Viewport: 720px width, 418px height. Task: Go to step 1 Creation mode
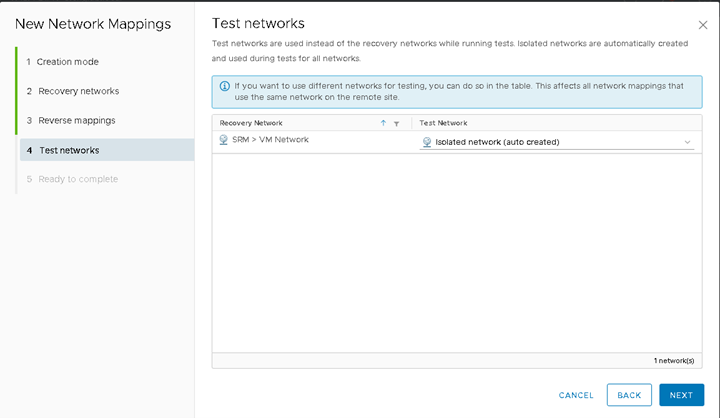[x=62, y=62]
